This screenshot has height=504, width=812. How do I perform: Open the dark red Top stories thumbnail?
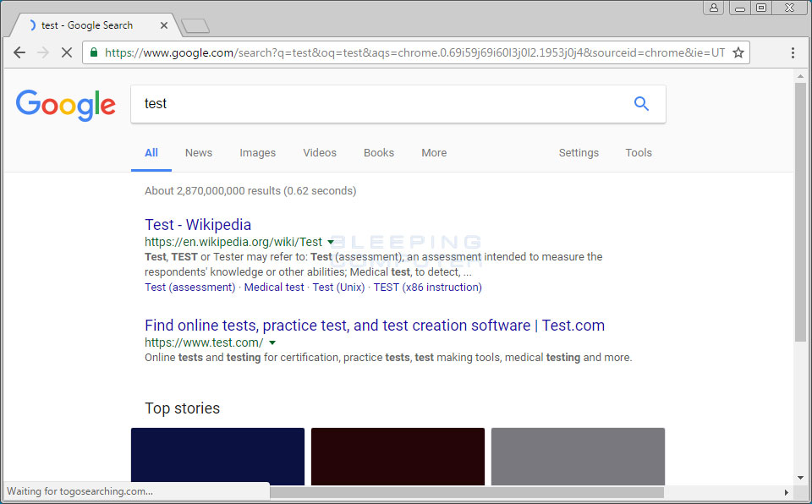[x=398, y=457]
